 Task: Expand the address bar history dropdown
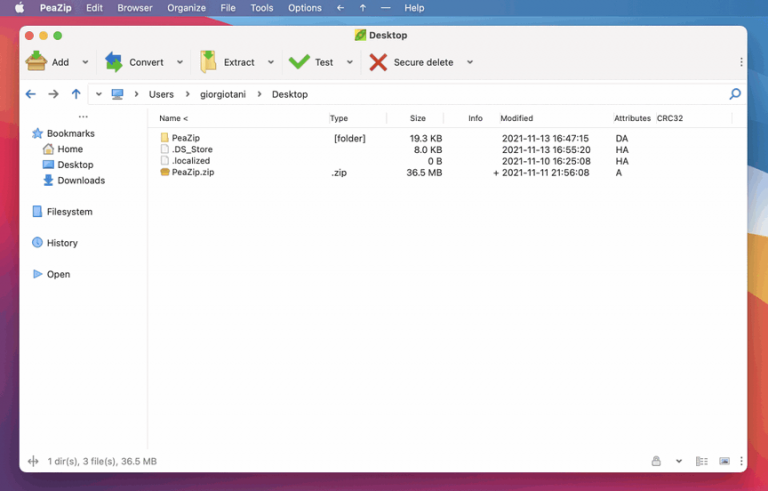tap(98, 94)
